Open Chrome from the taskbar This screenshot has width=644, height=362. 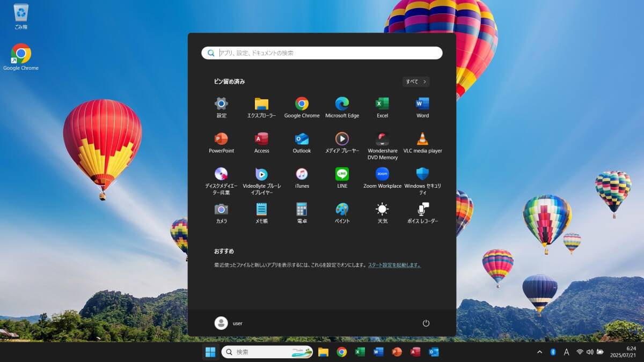coord(342,352)
